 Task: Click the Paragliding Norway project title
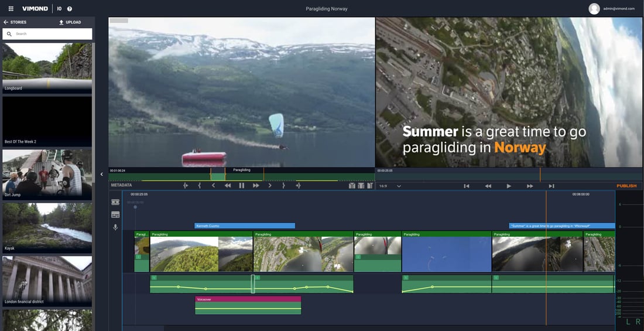(327, 9)
